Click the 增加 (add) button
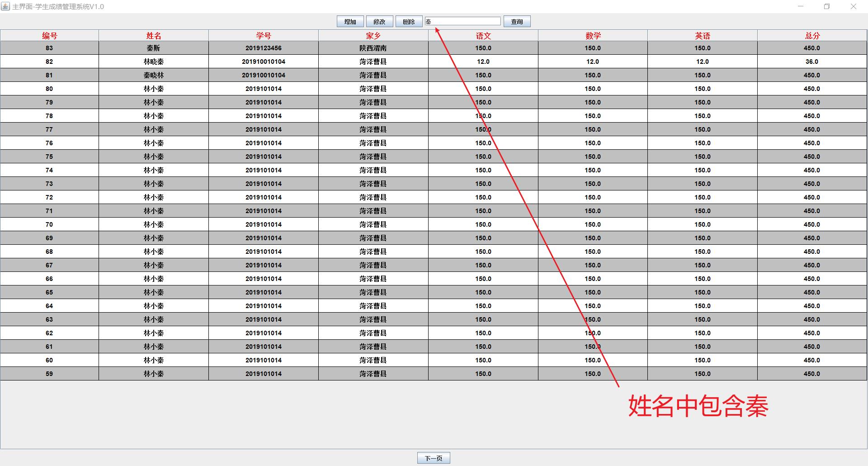Image resolution: width=868 pixels, height=466 pixels. click(350, 22)
